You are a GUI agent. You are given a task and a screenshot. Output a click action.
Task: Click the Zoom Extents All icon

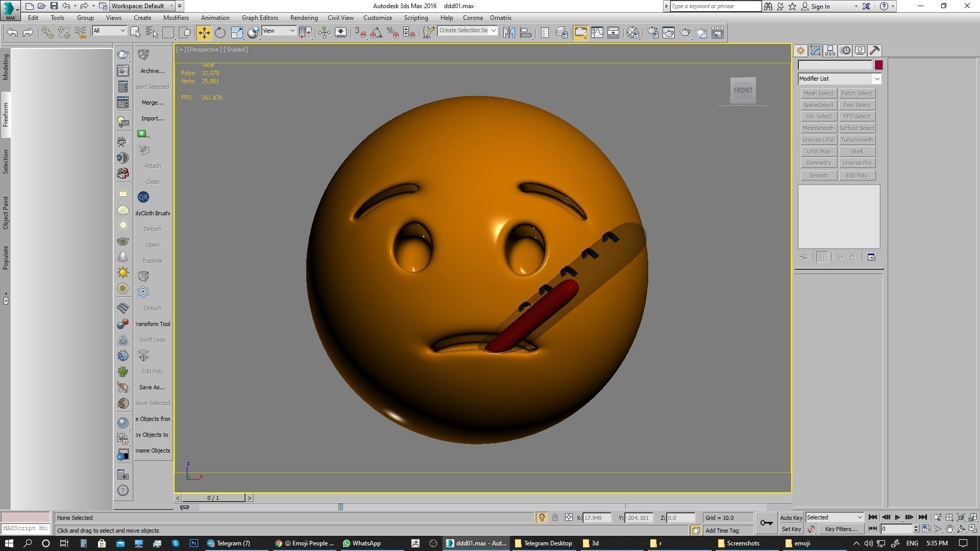point(972,517)
